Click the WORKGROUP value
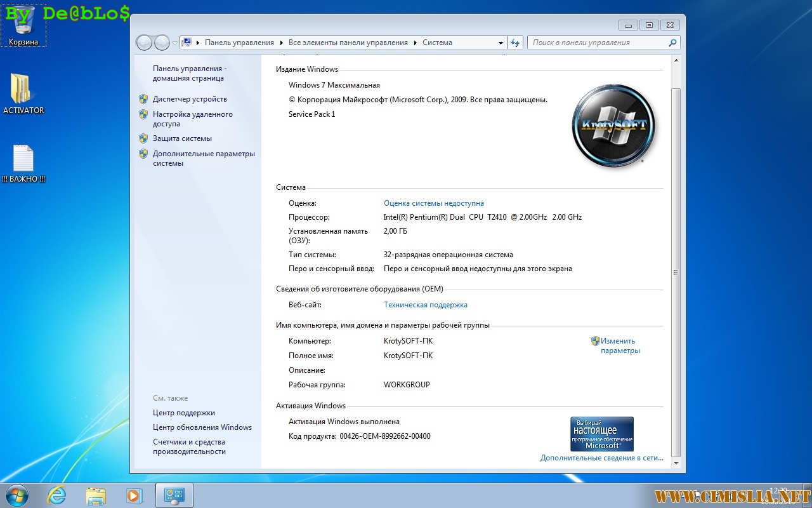Viewport: 812px width, 508px height. coord(407,385)
